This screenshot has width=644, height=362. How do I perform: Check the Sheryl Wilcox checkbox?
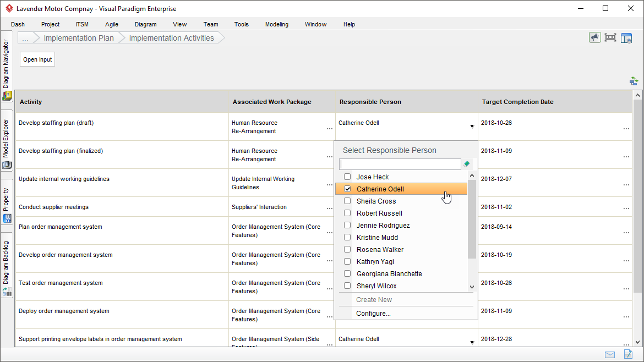[x=347, y=286]
